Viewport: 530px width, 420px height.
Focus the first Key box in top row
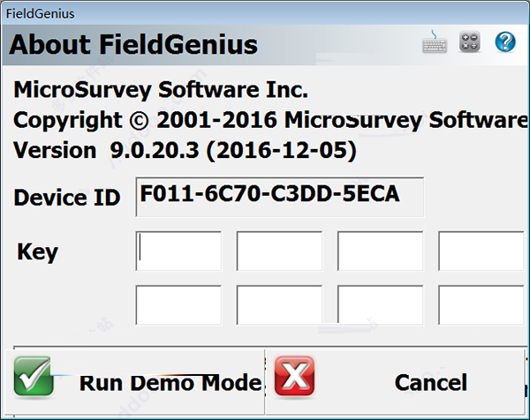pos(178,252)
